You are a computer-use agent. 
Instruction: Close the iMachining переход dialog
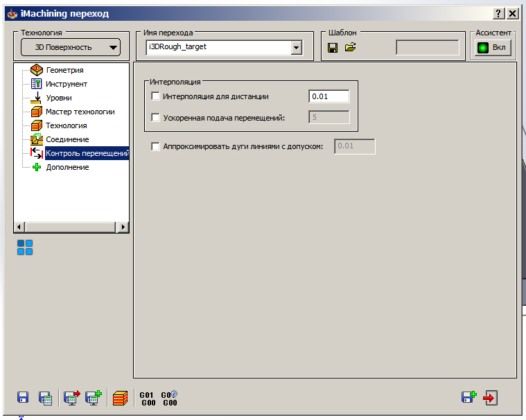513,13
